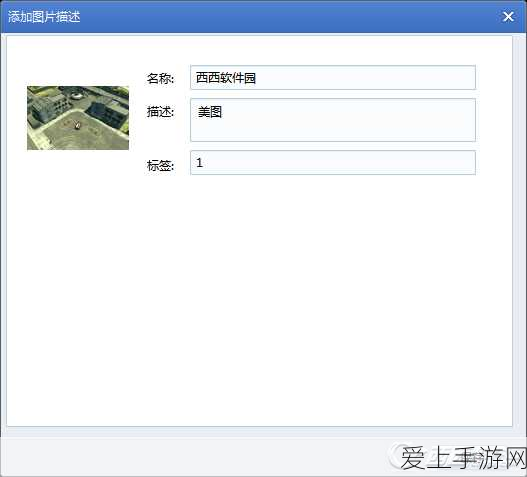Click the 标签: label
This screenshot has width=527, height=477.
click(160, 165)
